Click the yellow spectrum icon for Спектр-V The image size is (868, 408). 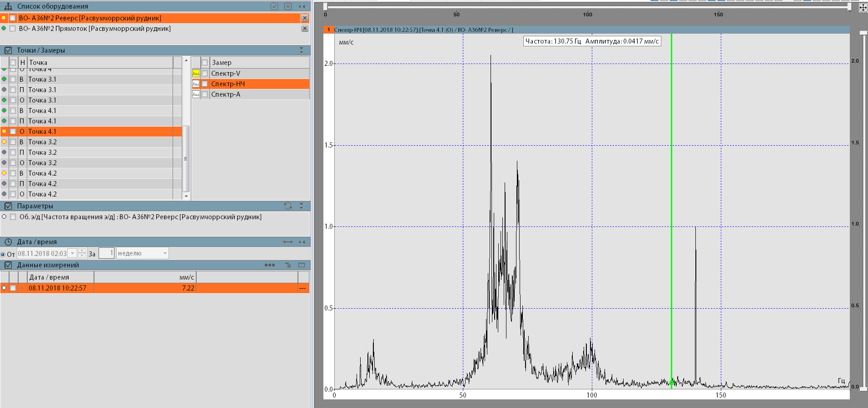[196, 73]
